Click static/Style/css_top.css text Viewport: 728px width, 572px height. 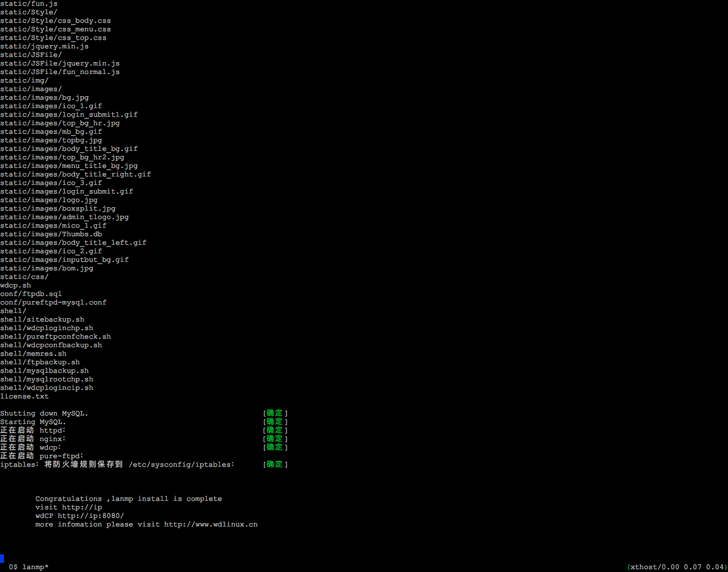pyautogui.click(x=53, y=38)
